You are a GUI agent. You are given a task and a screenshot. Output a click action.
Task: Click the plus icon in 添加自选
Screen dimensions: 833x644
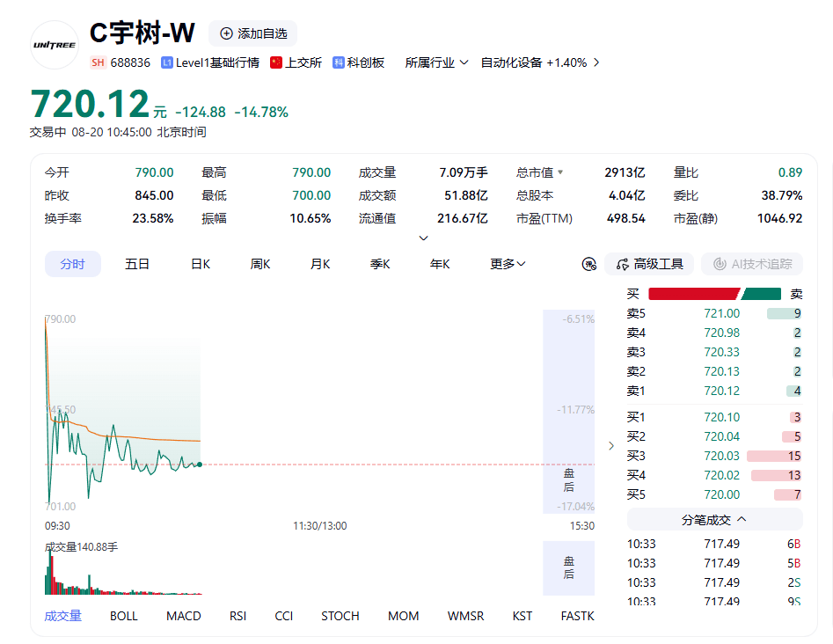[x=226, y=33]
